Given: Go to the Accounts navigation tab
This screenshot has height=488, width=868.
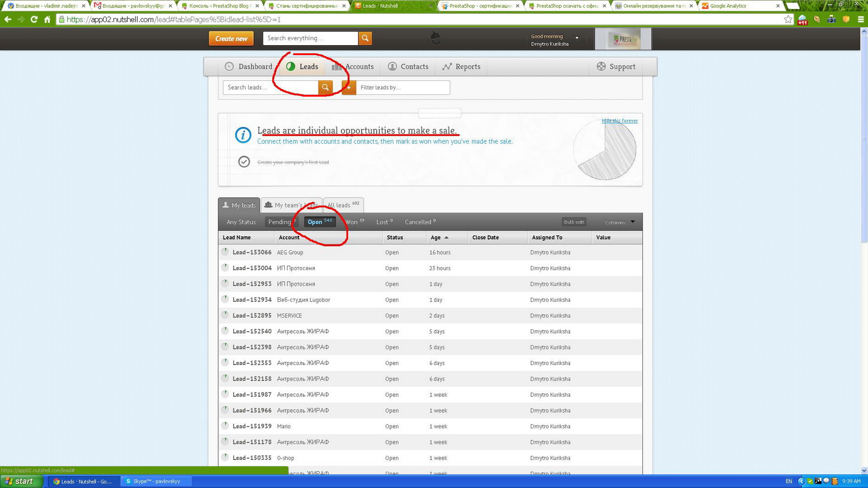Looking at the screenshot, I should pyautogui.click(x=353, y=66).
